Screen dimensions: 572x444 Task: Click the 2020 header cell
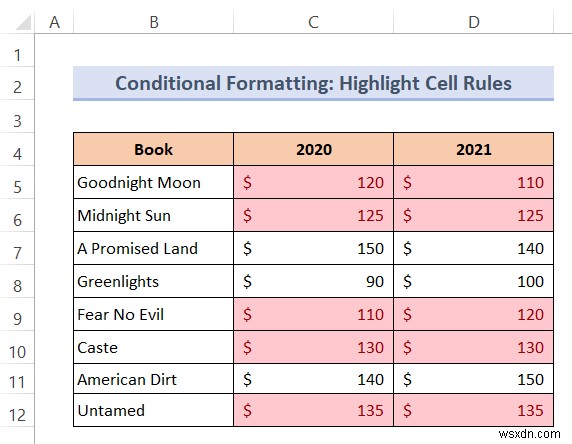coord(314,149)
